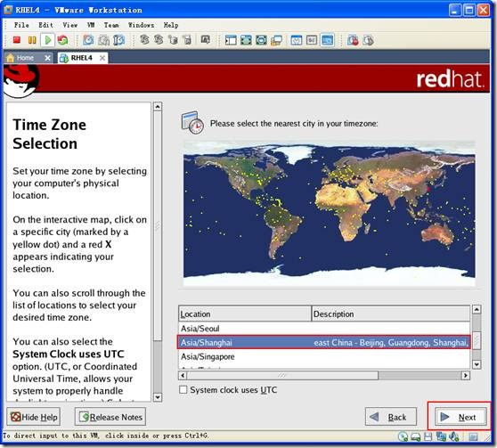Click the Back button
Screen dimensions: 497x448
pyautogui.click(x=391, y=417)
